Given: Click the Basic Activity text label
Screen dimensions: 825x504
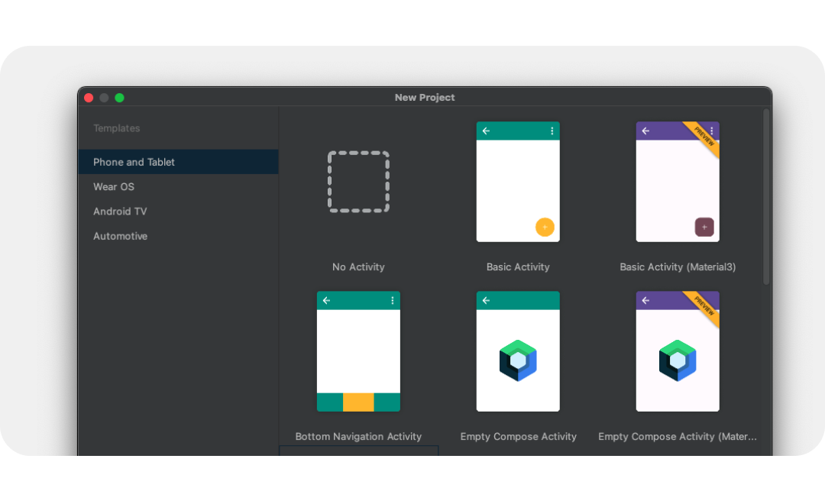Looking at the screenshot, I should click(x=518, y=267).
